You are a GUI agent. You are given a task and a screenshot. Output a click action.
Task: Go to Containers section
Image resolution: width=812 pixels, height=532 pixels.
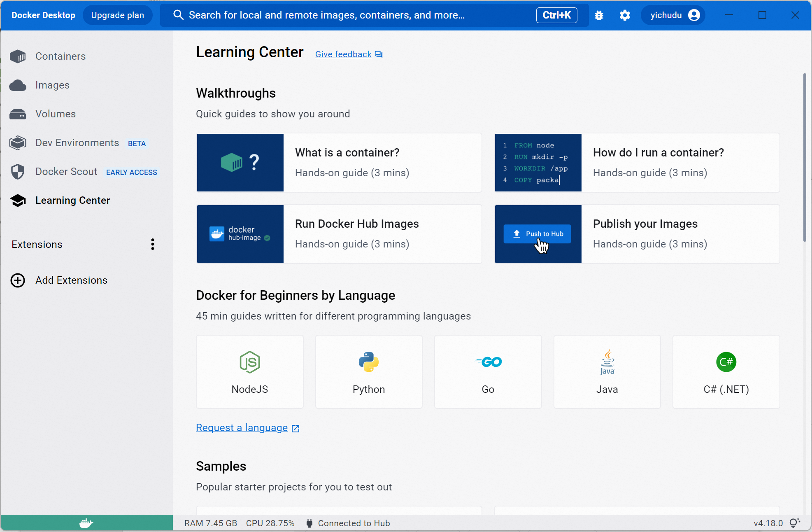tap(60, 56)
